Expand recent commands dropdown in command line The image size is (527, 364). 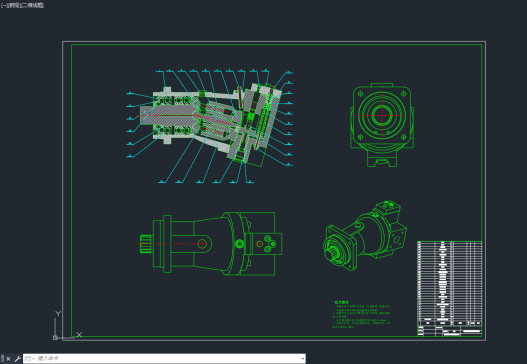(x=30, y=359)
